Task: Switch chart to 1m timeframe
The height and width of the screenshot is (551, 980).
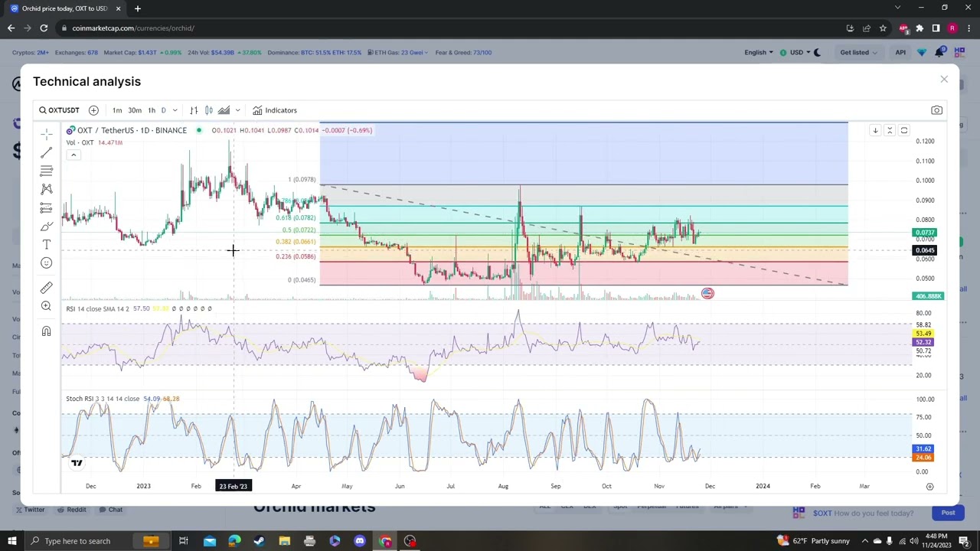Action: (x=117, y=110)
